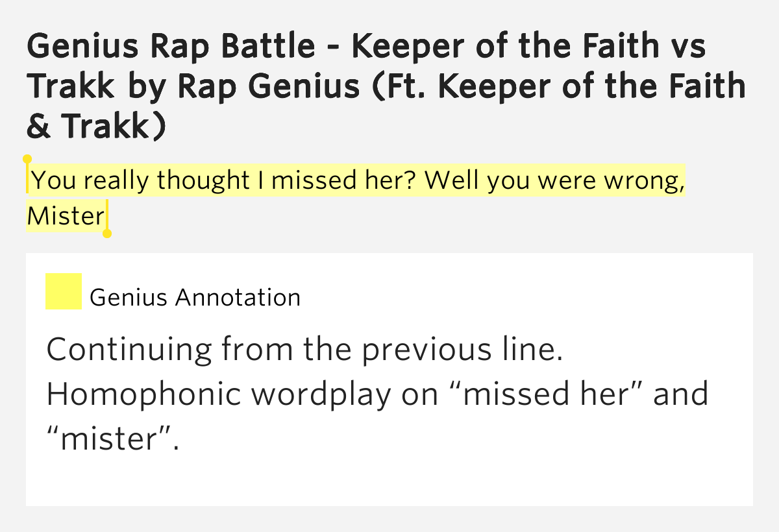Click the sentence "Continuing from the previous line."
This screenshot has height=532, width=779.
(x=304, y=350)
